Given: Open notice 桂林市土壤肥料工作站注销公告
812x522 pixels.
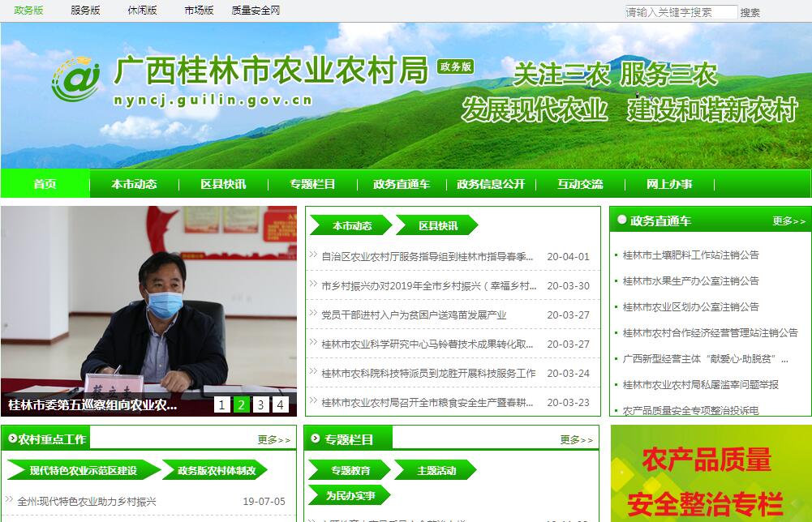Looking at the screenshot, I should click(691, 255).
